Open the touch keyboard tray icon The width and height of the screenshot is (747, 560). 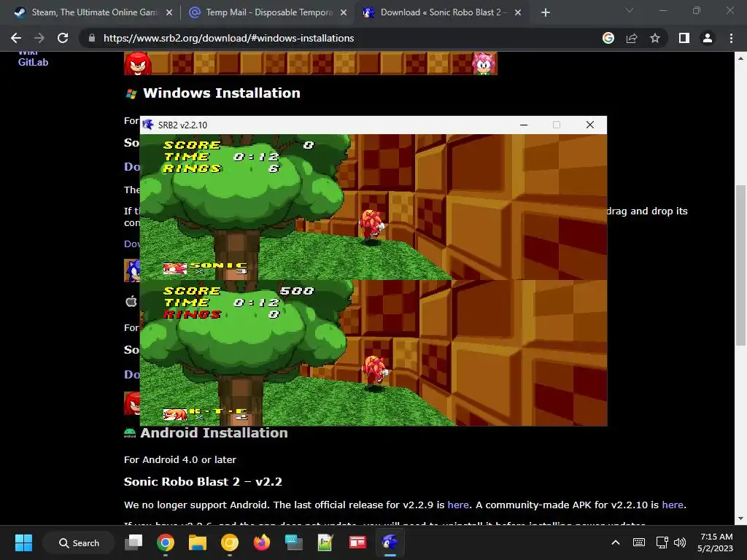pos(639,542)
